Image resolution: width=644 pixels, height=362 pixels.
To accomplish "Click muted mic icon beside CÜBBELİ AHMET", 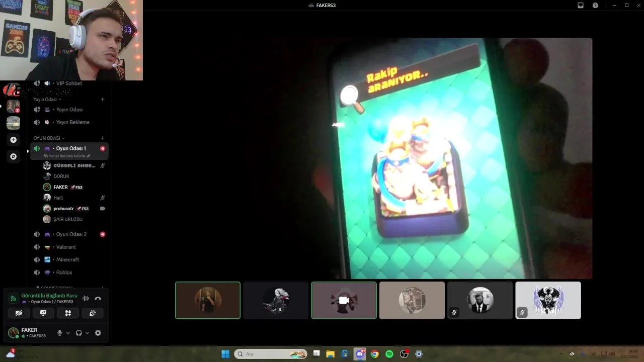I will [103, 165].
